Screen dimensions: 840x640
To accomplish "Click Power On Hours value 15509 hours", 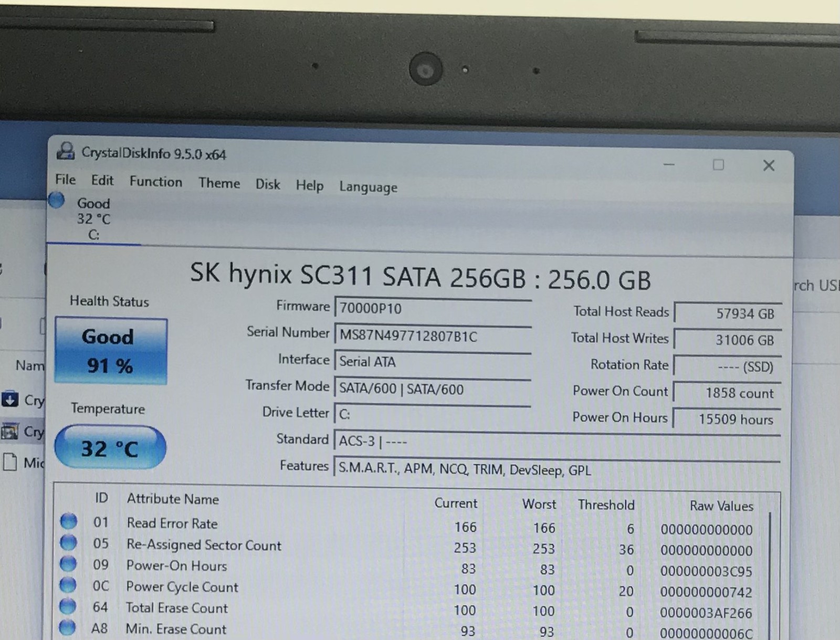I will (727, 419).
